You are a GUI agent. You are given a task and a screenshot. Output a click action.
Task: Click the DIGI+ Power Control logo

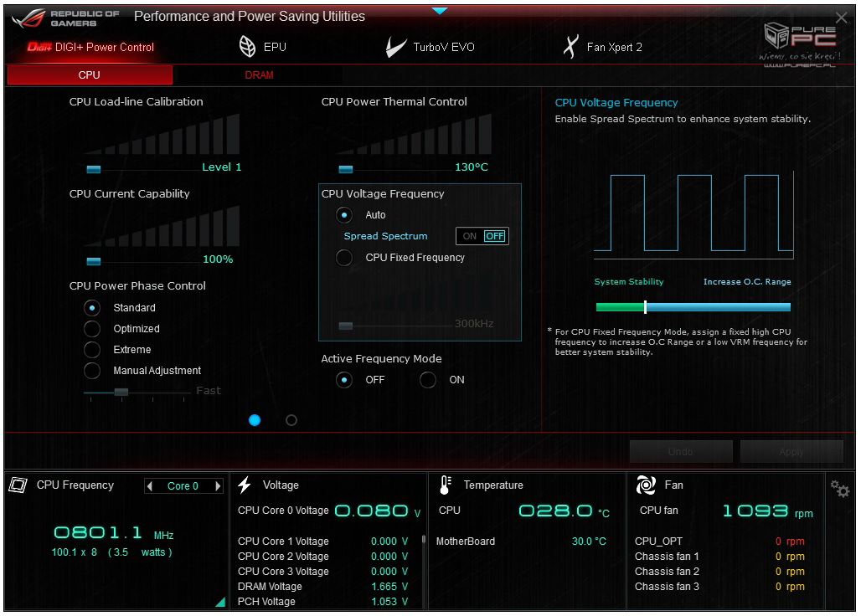[39, 48]
